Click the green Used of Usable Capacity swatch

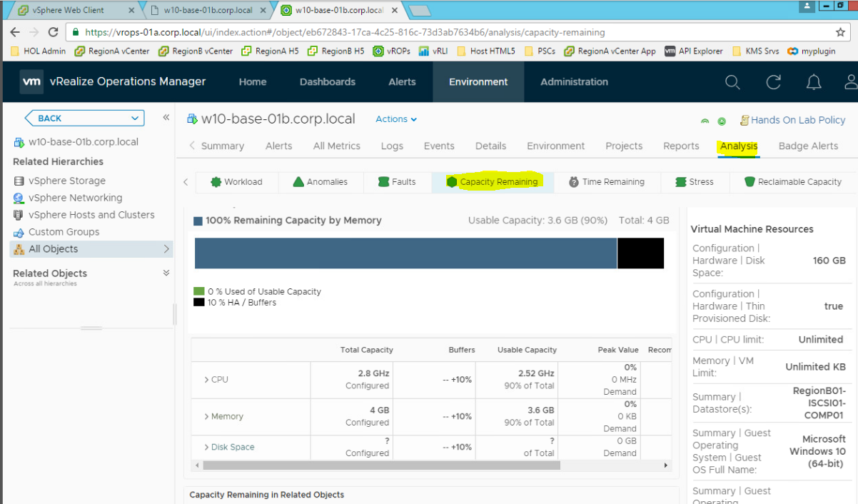198,291
